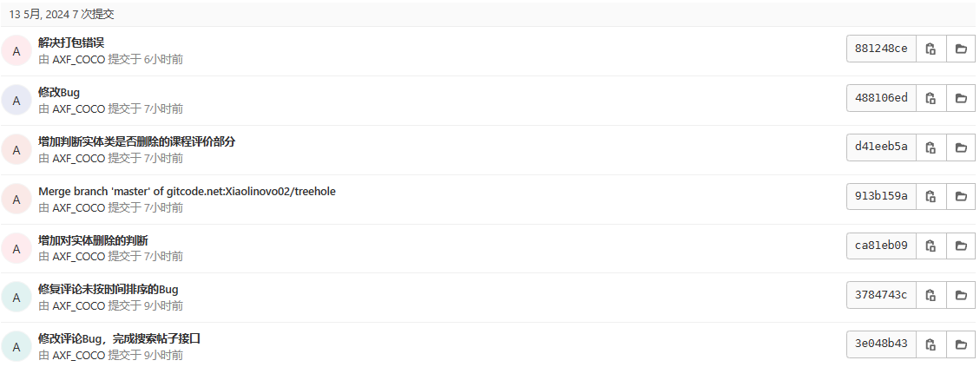
Task: Copy commit SHA for 881248ce
Action: pos(931,49)
